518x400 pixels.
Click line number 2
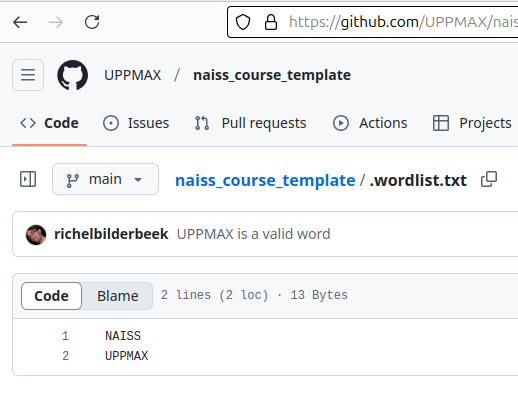(65, 356)
